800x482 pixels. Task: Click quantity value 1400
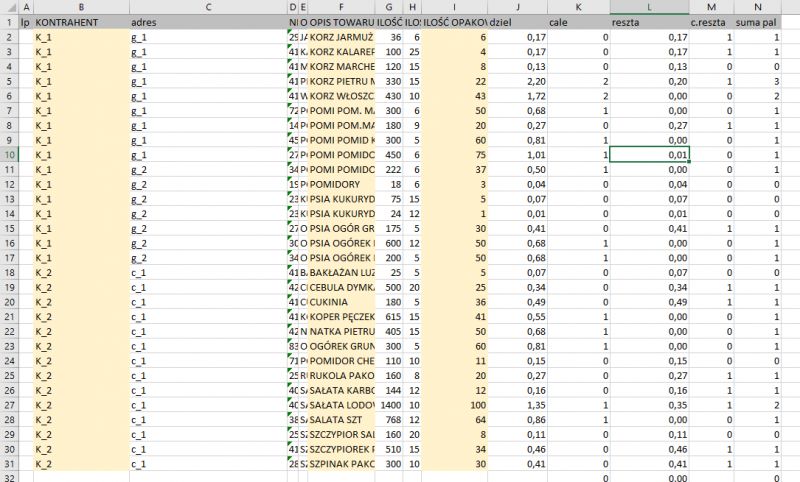pos(389,405)
